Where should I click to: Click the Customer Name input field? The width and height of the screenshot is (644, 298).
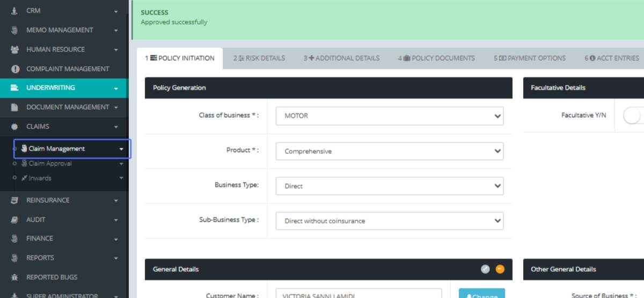[358, 294]
